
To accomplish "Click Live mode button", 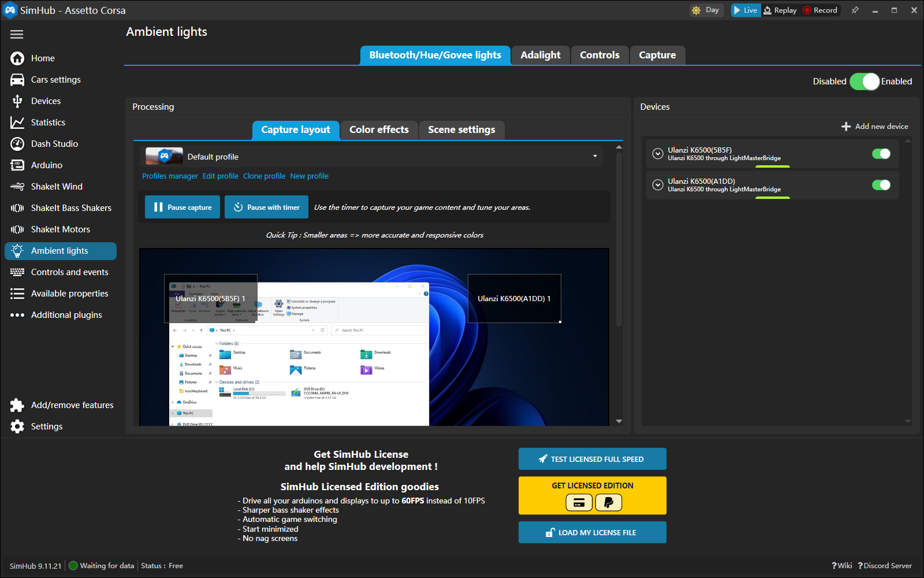I will 746,10.
